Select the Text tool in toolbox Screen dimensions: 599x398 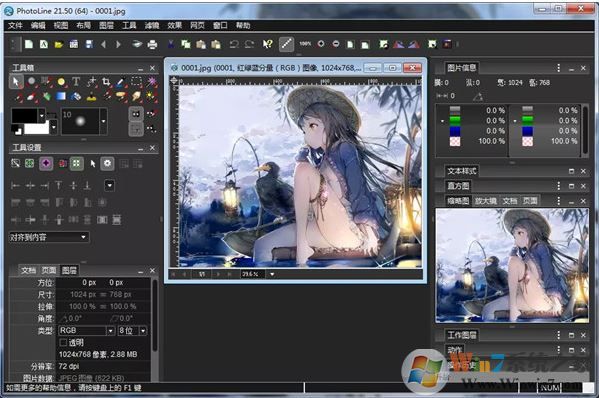(76, 81)
